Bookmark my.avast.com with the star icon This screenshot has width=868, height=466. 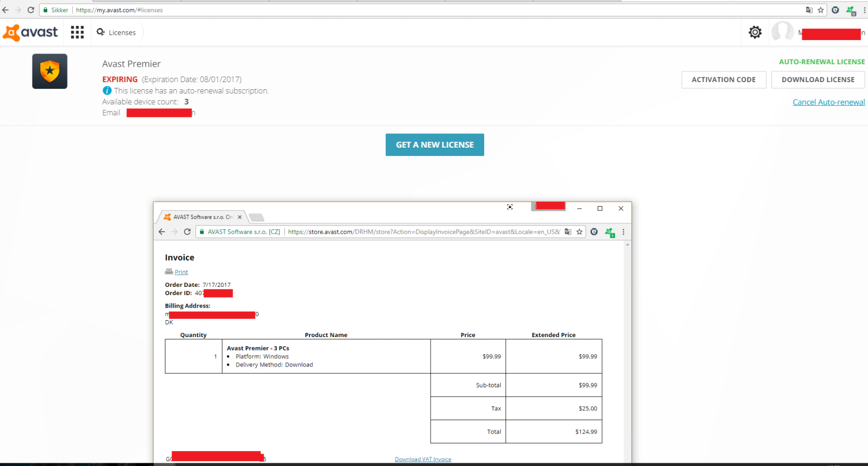[x=821, y=10]
